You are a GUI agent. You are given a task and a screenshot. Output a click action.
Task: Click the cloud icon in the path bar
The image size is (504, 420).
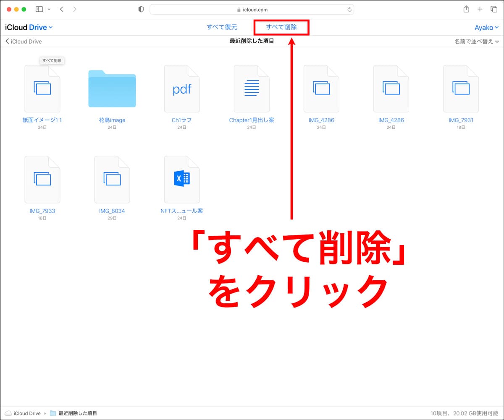(8, 413)
